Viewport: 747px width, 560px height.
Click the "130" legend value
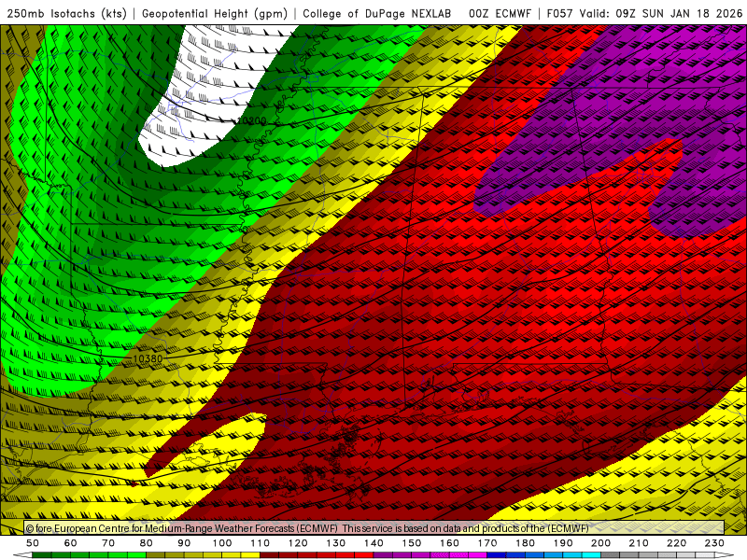(x=336, y=543)
